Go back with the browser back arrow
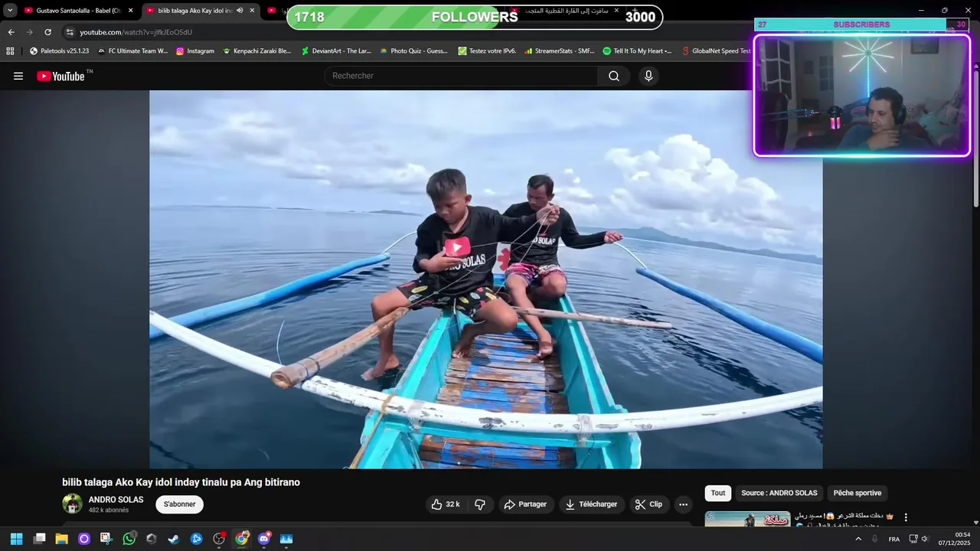980x551 pixels. click(x=11, y=32)
